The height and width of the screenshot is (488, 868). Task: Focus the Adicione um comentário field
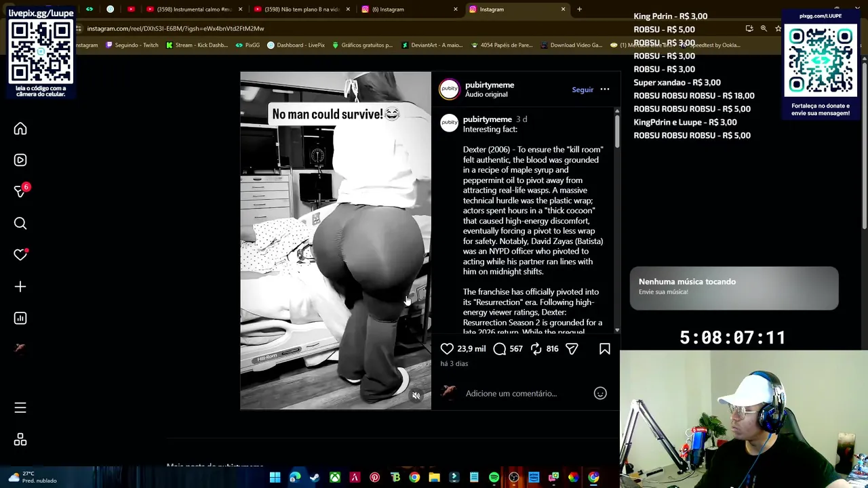pyautogui.click(x=526, y=393)
